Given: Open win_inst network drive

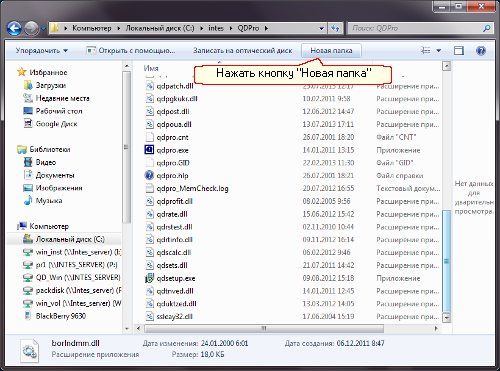Looking at the screenshot, I should coord(78,252).
